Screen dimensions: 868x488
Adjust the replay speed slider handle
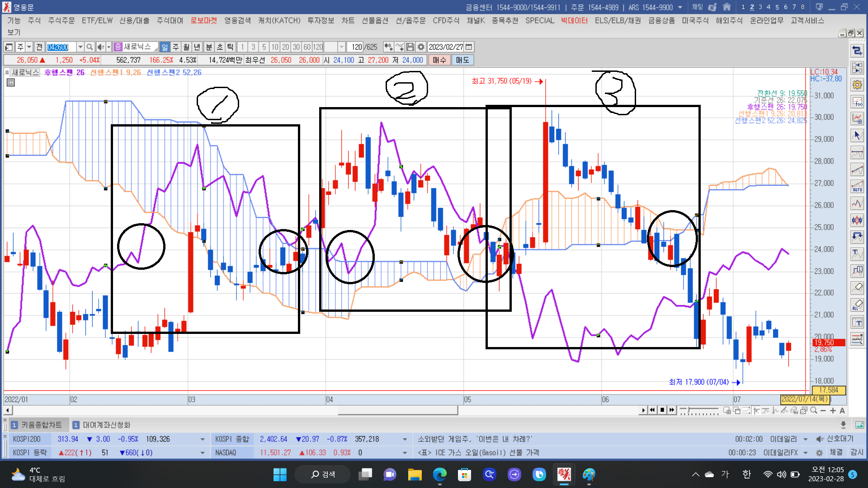tap(689, 410)
